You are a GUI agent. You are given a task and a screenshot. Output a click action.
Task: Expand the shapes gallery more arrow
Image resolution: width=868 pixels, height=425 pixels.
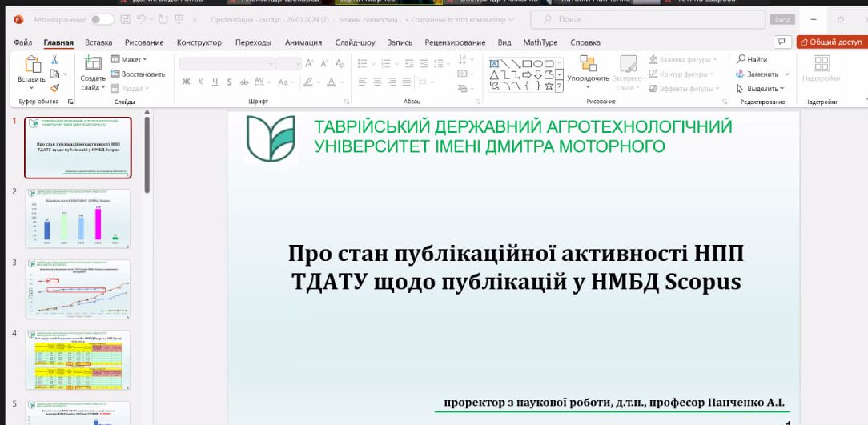pyautogui.click(x=559, y=86)
